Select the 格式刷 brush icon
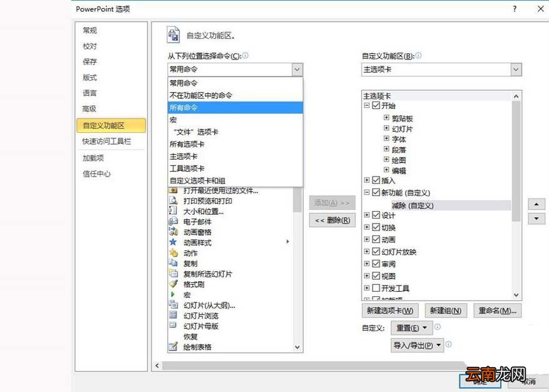The width and height of the screenshot is (549, 392). 173,284
